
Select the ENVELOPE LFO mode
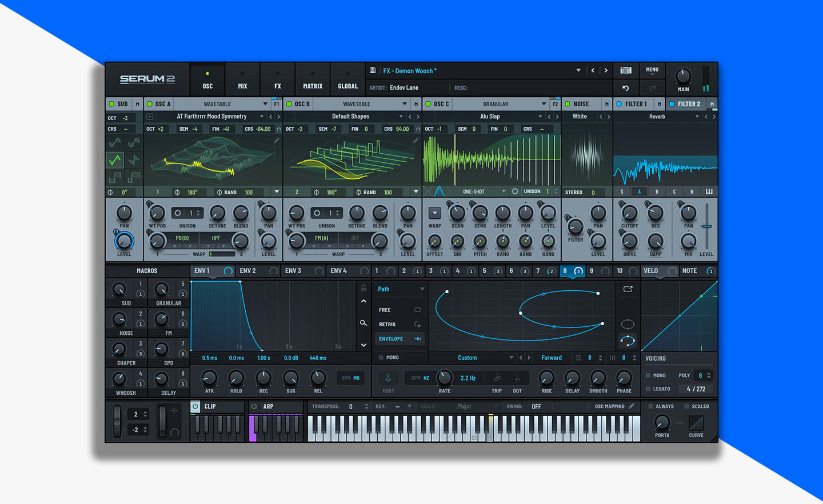click(399, 339)
